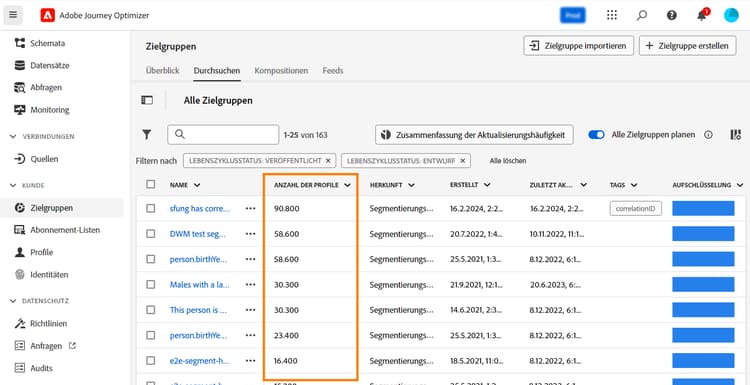Check the select-all checkbox in table header
The height and width of the screenshot is (385, 750).
pyautogui.click(x=151, y=184)
